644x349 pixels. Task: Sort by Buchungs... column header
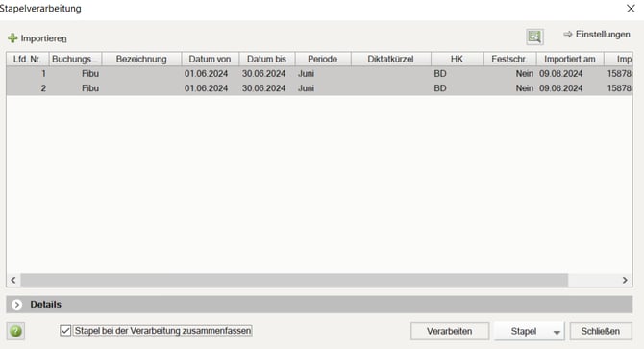[x=76, y=59]
